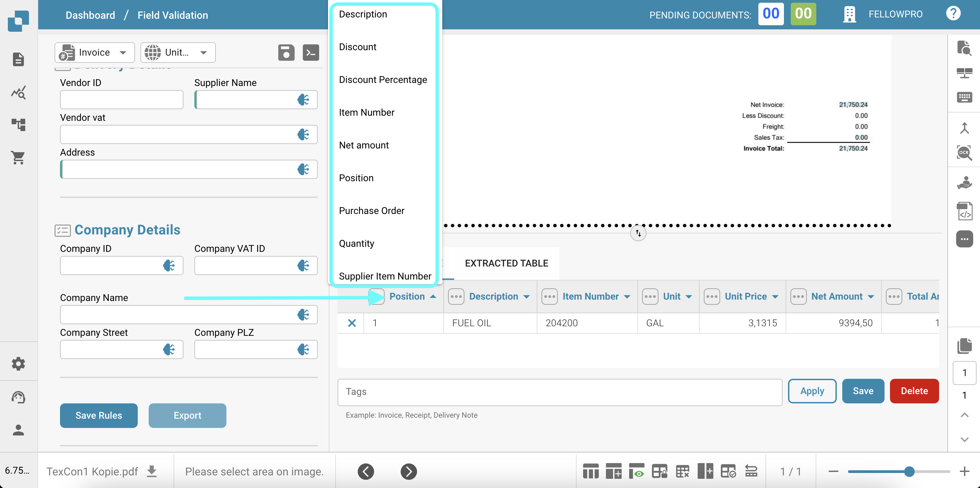
Task: Open the Net Amount column dropdown arrow
Action: click(x=871, y=297)
